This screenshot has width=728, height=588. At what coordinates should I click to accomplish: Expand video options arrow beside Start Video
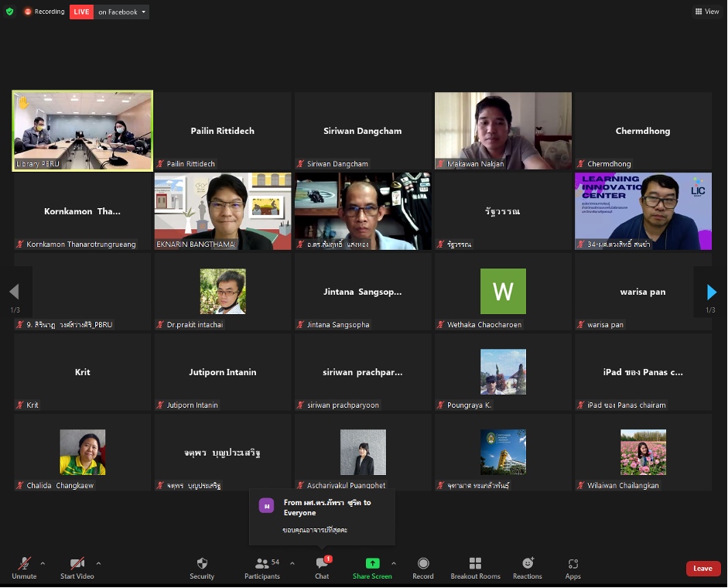coord(98,563)
